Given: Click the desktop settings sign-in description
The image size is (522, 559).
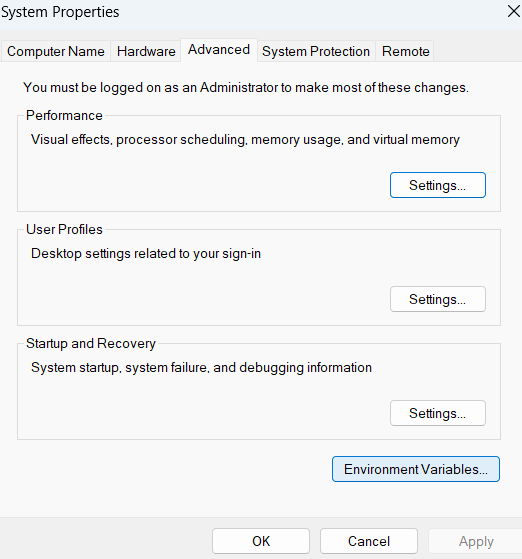Looking at the screenshot, I should tap(146, 253).
